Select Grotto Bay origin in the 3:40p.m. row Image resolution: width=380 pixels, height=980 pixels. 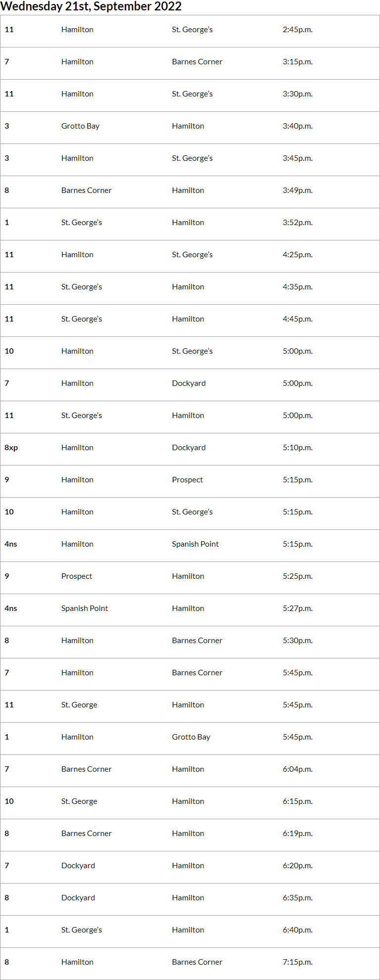80,126
